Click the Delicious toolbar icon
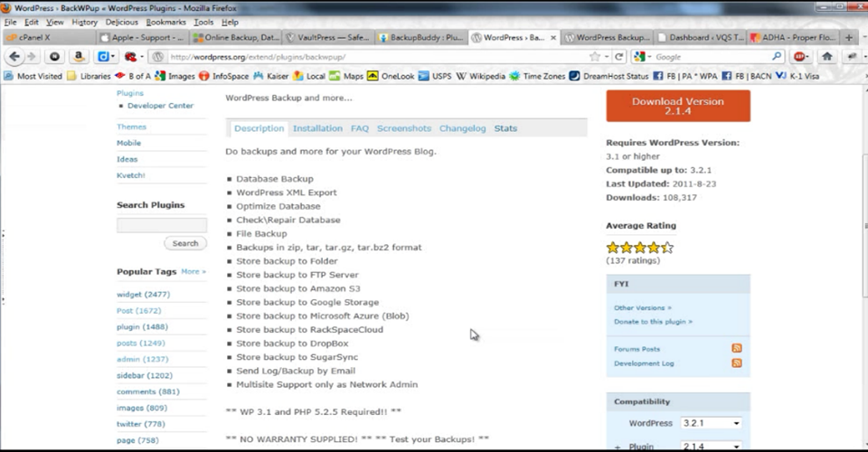This screenshot has height=452, width=868. 103,56
